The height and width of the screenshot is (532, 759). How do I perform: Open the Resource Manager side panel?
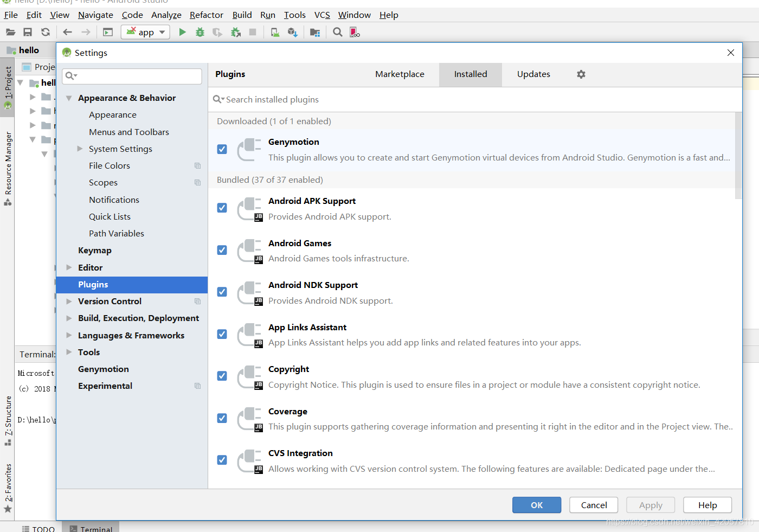pos(8,169)
